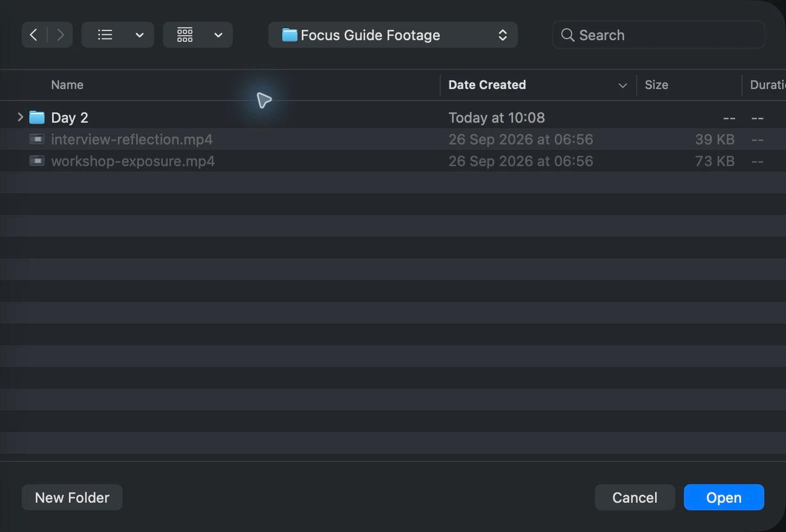The image size is (786, 532).
Task: Sort by the Name column header
Action: point(67,85)
